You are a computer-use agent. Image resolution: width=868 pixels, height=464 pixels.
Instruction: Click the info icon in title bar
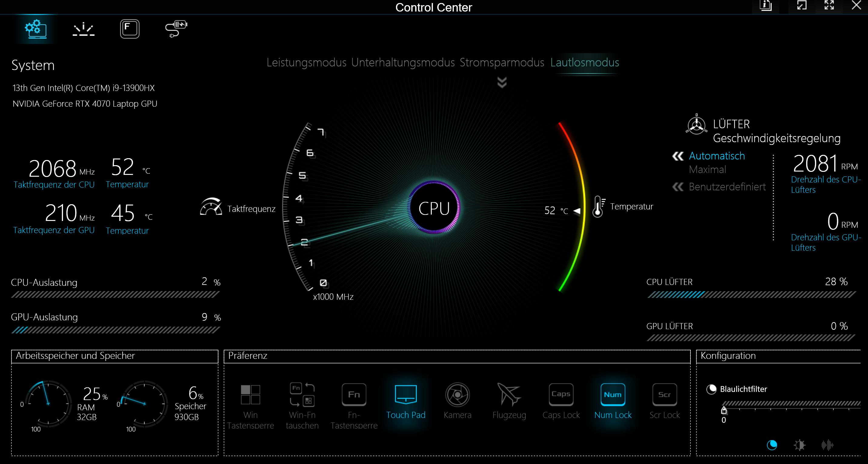click(766, 6)
